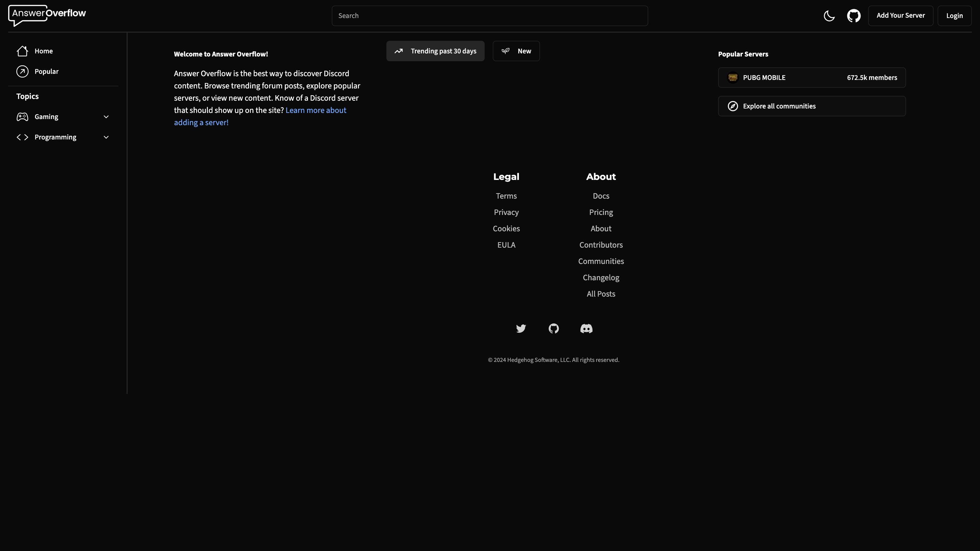The image size is (980, 551).
Task: Select the Trending past 30 days tab
Action: (x=435, y=51)
